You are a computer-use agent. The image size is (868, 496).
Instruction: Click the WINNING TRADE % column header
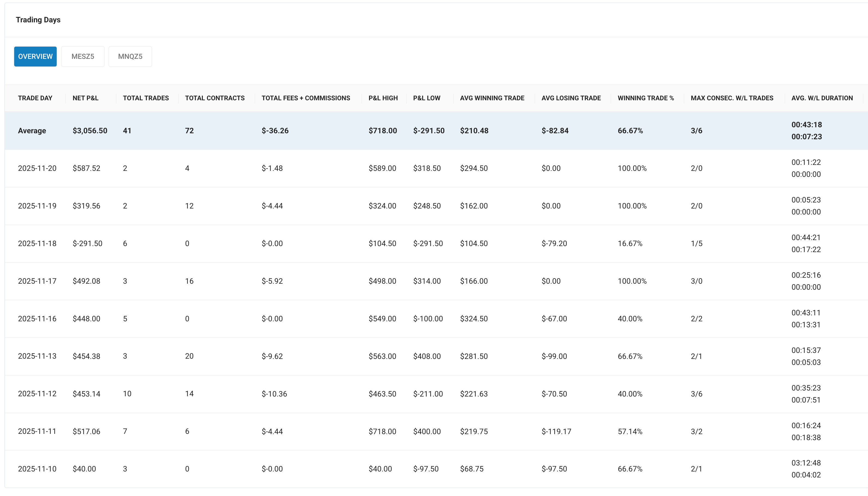(646, 98)
